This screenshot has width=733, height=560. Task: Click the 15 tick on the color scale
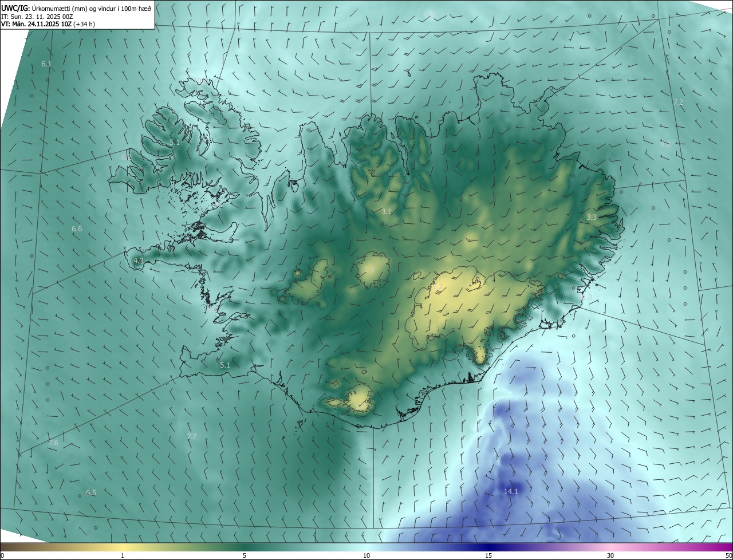pyautogui.click(x=488, y=556)
